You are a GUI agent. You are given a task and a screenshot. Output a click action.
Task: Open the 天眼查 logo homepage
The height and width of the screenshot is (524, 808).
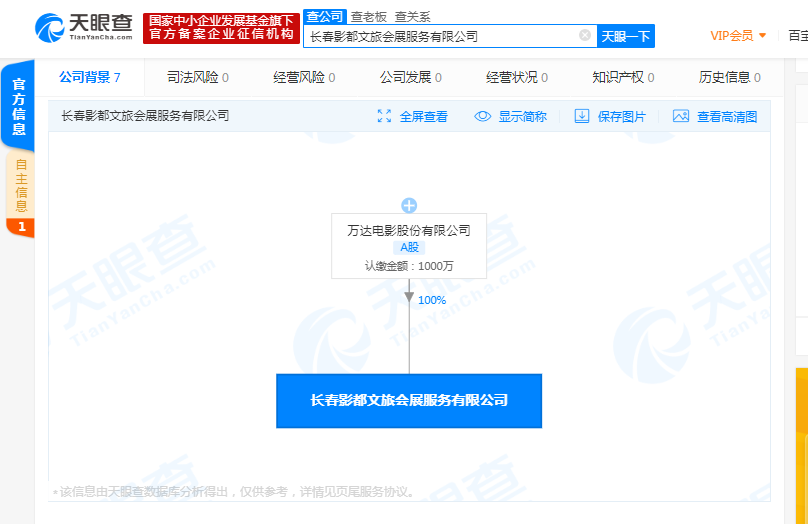click(x=84, y=28)
